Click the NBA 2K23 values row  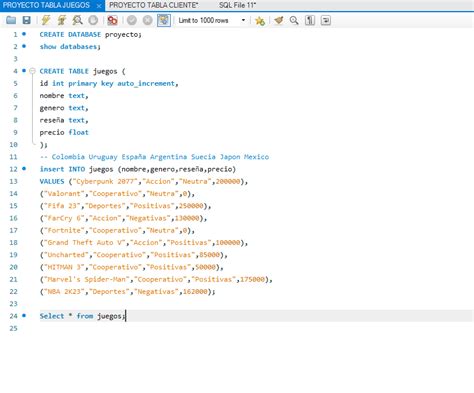tap(127, 291)
